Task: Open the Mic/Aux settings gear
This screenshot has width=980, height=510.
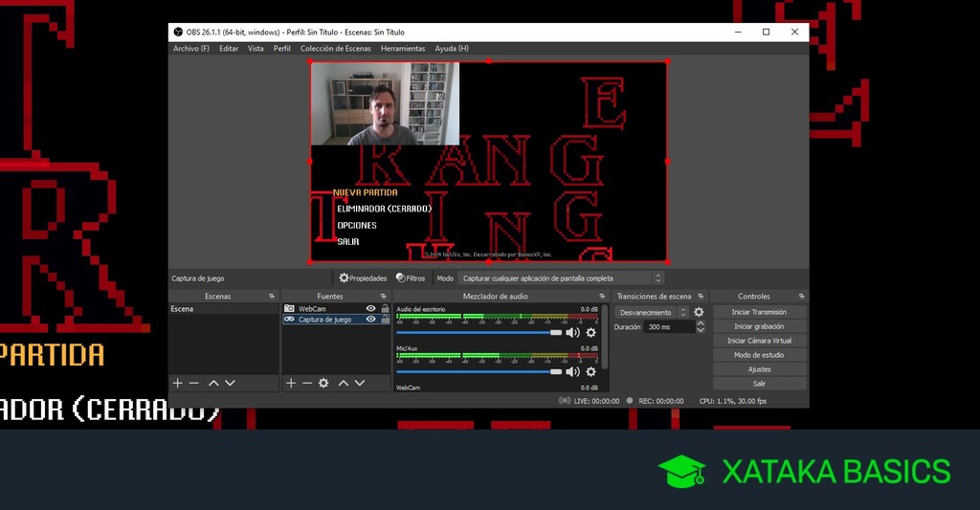Action: (x=590, y=372)
